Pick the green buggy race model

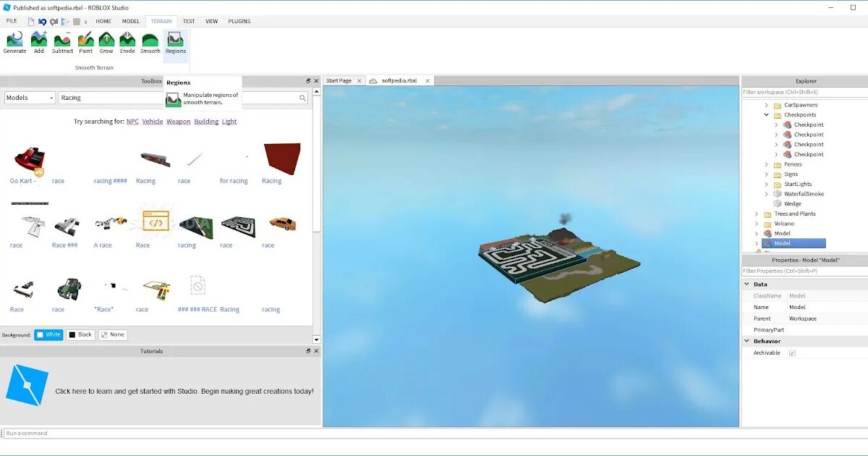(69, 288)
